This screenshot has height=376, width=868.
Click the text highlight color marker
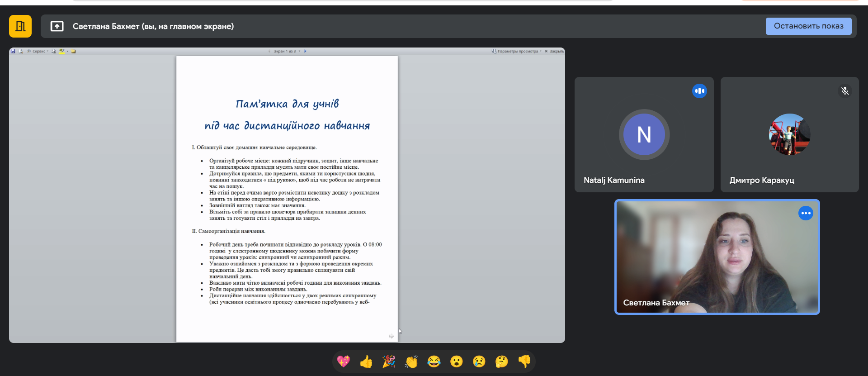(x=62, y=51)
